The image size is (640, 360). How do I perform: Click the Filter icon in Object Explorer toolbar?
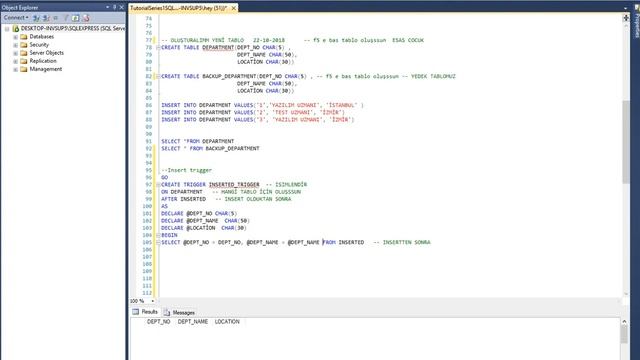click(x=66, y=18)
